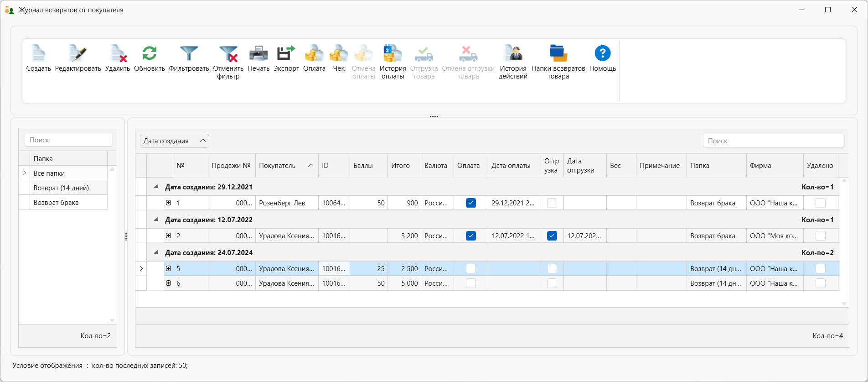Click the app icon in title bar
The image size is (868, 382).
tap(10, 10)
